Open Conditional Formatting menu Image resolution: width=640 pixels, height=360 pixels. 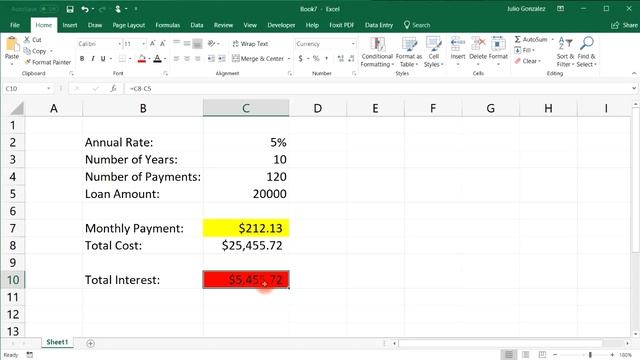pos(377,52)
